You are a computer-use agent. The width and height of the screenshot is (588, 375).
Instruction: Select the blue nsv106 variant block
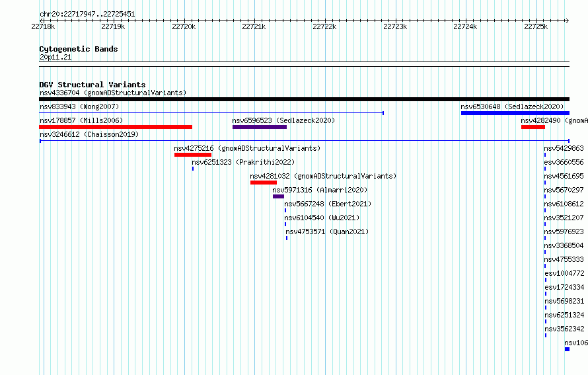[567, 349]
